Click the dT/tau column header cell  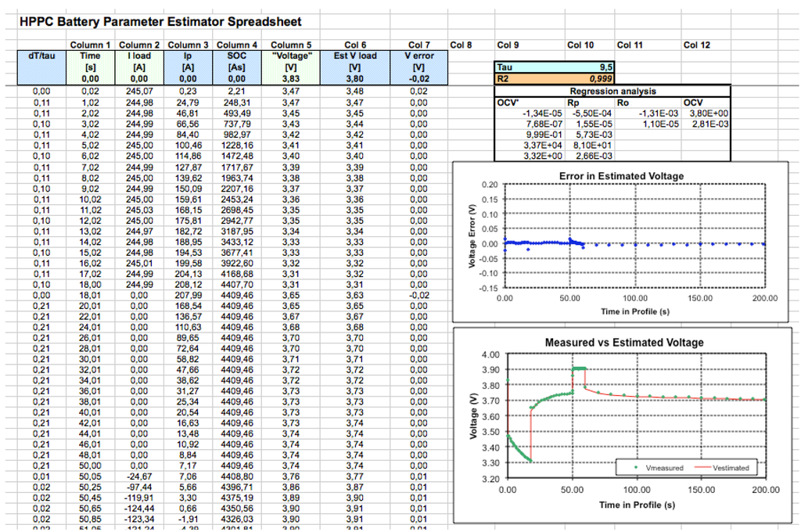point(41,56)
